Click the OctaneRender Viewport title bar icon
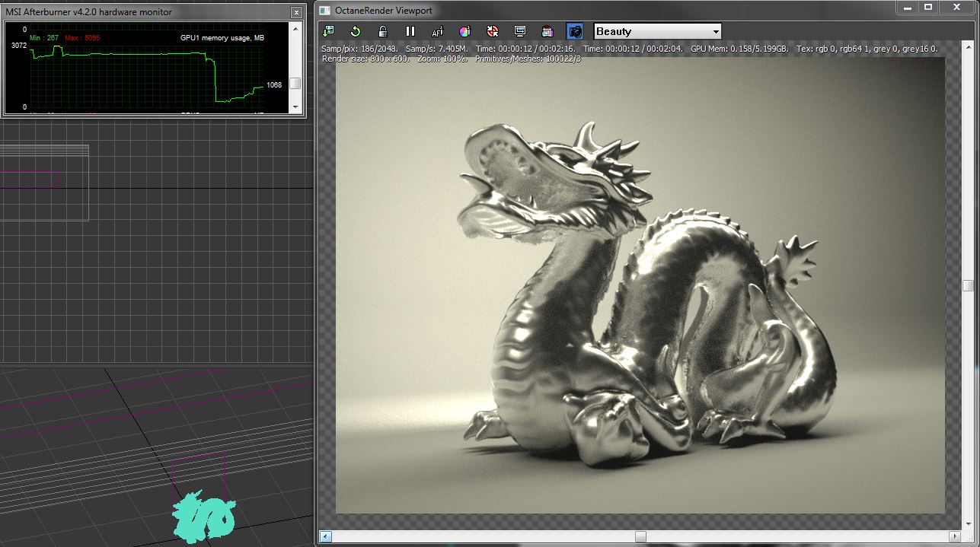Image resolution: width=980 pixels, height=547 pixels. click(325, 10)
